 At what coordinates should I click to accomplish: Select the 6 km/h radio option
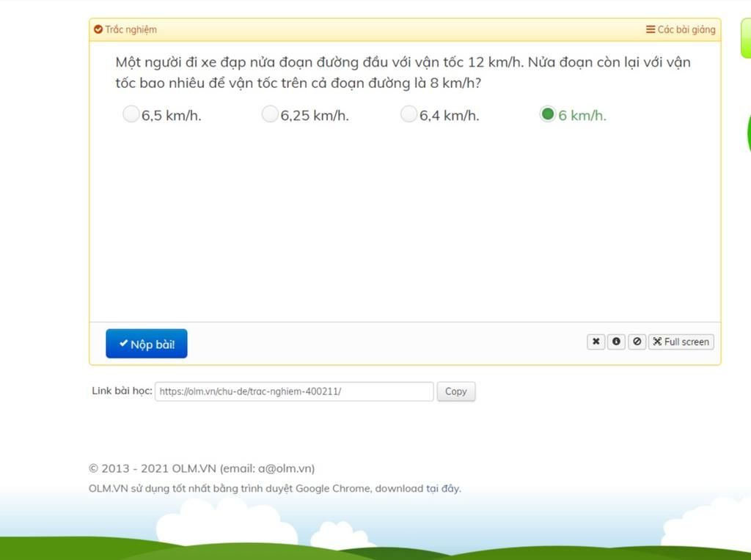[x=547, y=114]
